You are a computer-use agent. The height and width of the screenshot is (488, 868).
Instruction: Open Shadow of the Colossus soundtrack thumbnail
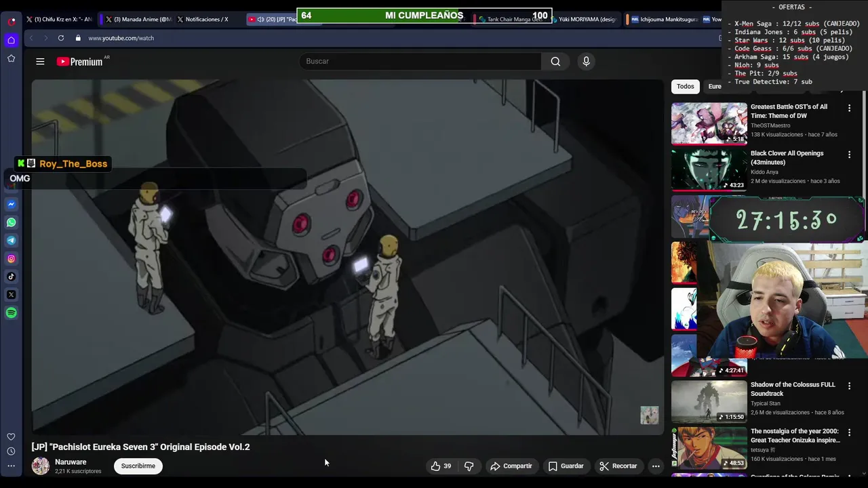[x=709, y=401]
